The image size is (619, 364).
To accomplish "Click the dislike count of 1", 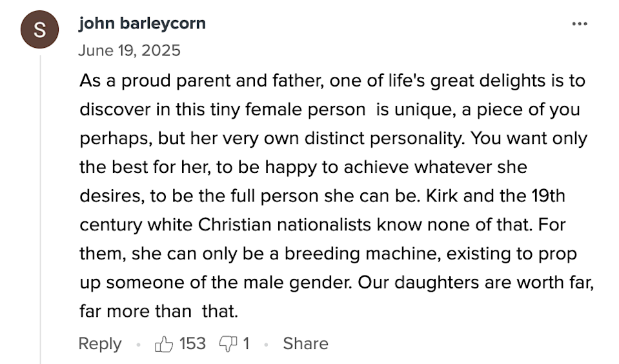I will (x=246, y=343).
